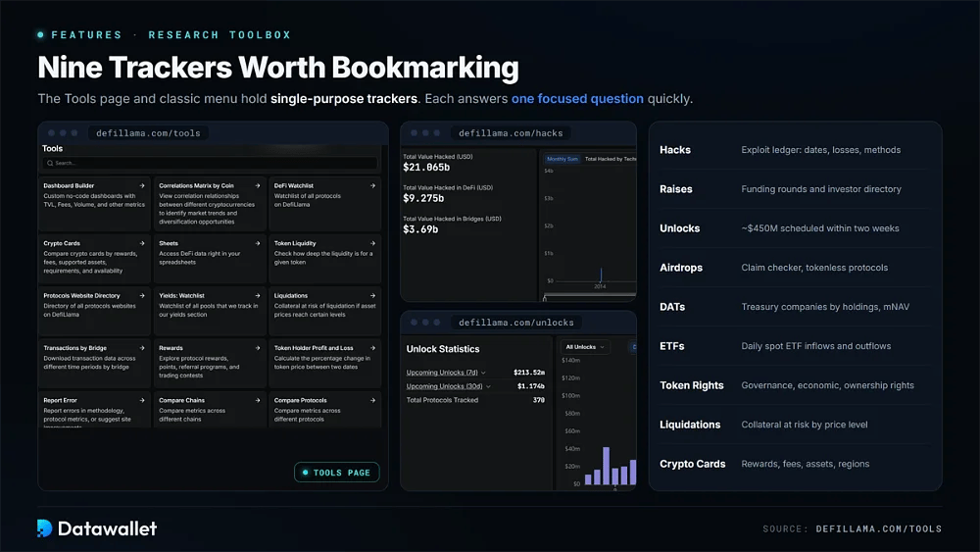Image resolution: width=980 pixels, height=552 pixels.
Task: Focus the Tools search field
Action: pyautogui.click(x=210, y=163)
